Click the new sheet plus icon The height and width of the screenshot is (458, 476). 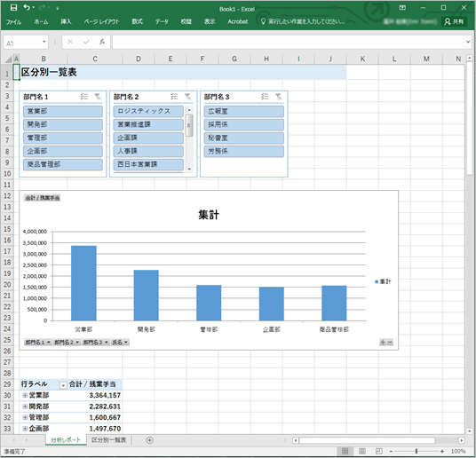(150, 440)
